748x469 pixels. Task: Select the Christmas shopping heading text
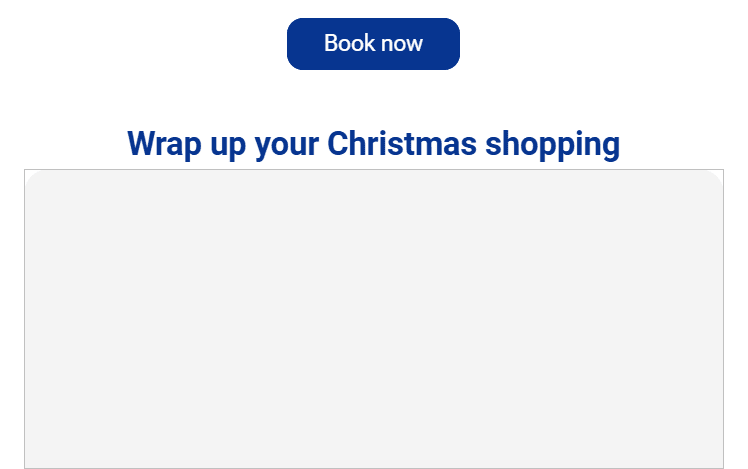tap(373, 144)
